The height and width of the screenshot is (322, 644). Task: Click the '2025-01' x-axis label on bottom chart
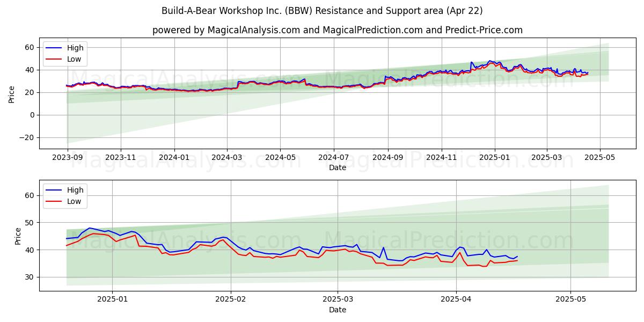click(x=113, y=301)
